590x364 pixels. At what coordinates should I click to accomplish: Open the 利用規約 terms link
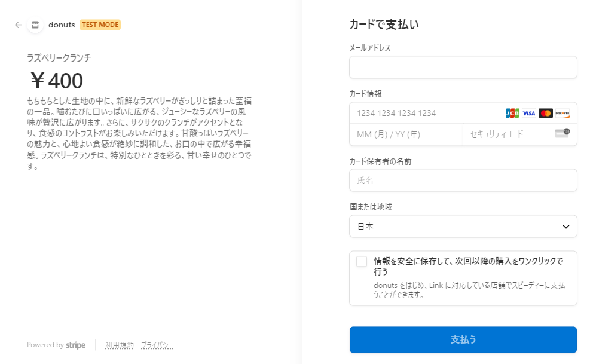pos(120,345)
